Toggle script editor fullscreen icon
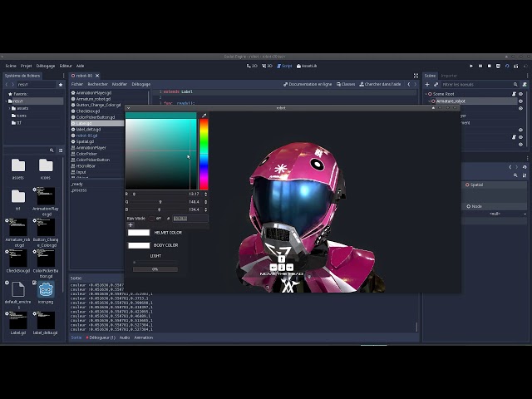 point(416,76)
